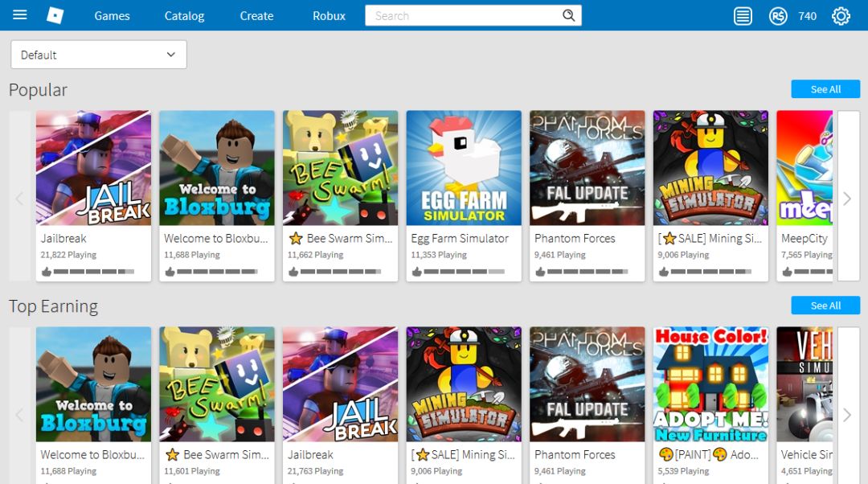
Task: Open Adopt Me House Color thumbnail
Action: (710, 384)
